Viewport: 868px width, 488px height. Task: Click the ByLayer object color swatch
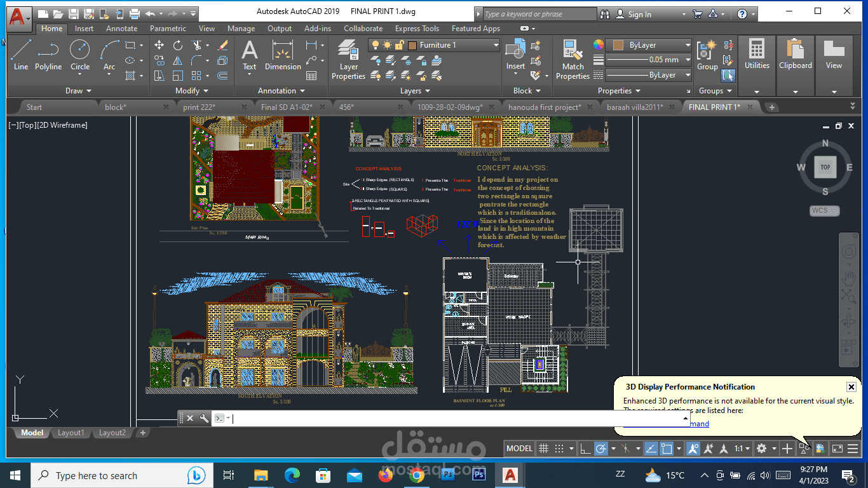[618, 45]
